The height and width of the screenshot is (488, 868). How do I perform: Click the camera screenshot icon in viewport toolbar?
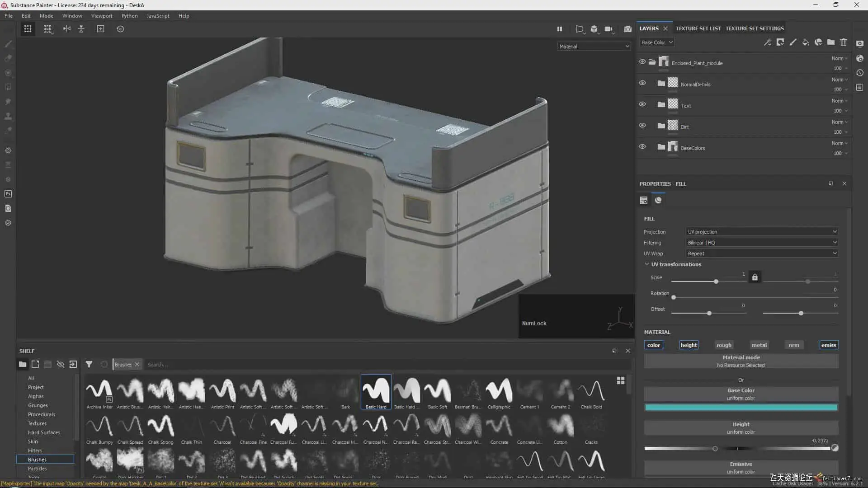[x=627, y=29]
